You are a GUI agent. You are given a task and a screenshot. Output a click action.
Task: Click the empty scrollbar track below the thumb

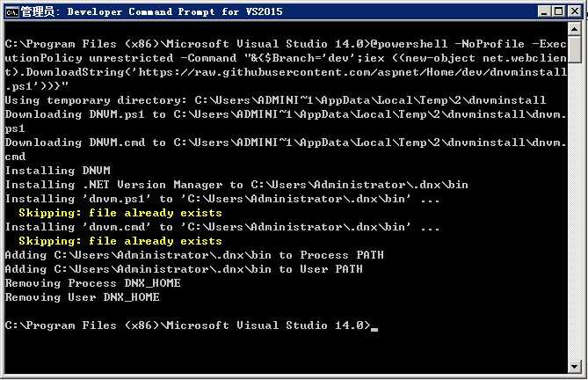coord(575,210)
